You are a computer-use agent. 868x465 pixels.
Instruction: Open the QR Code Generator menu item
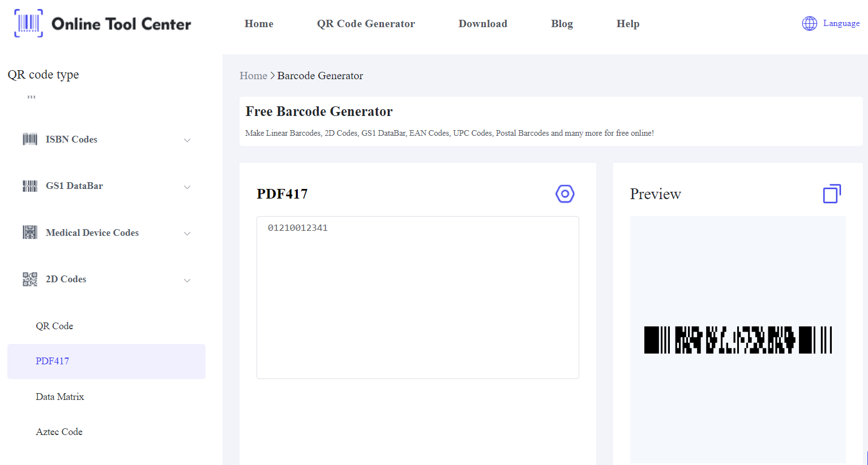click(x=366, y=24)
